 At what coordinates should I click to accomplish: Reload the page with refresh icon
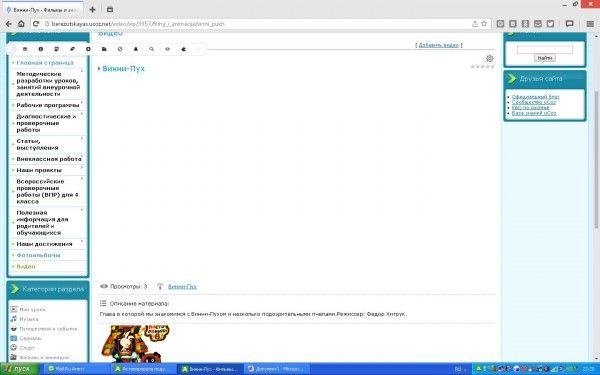pos(36,24)
